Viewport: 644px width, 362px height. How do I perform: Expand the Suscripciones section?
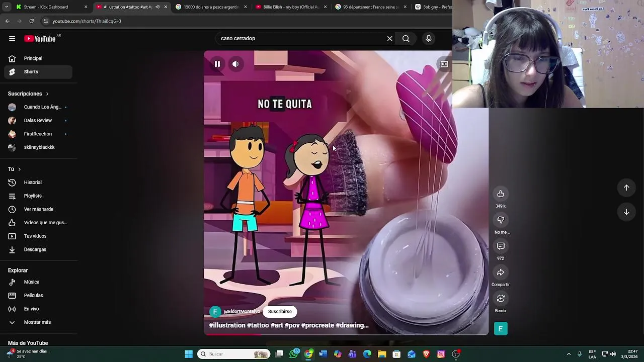(x=28, y=94)
